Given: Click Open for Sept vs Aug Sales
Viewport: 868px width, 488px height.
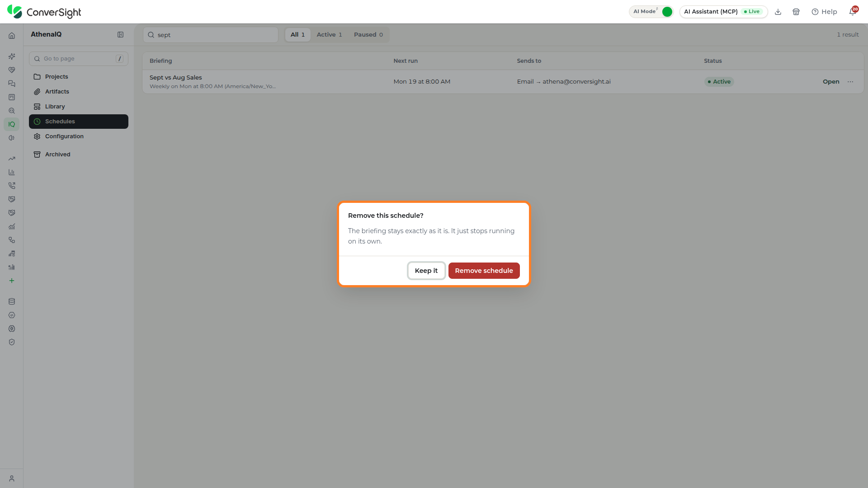Looking at the screenshot, I should click(831, 82).
